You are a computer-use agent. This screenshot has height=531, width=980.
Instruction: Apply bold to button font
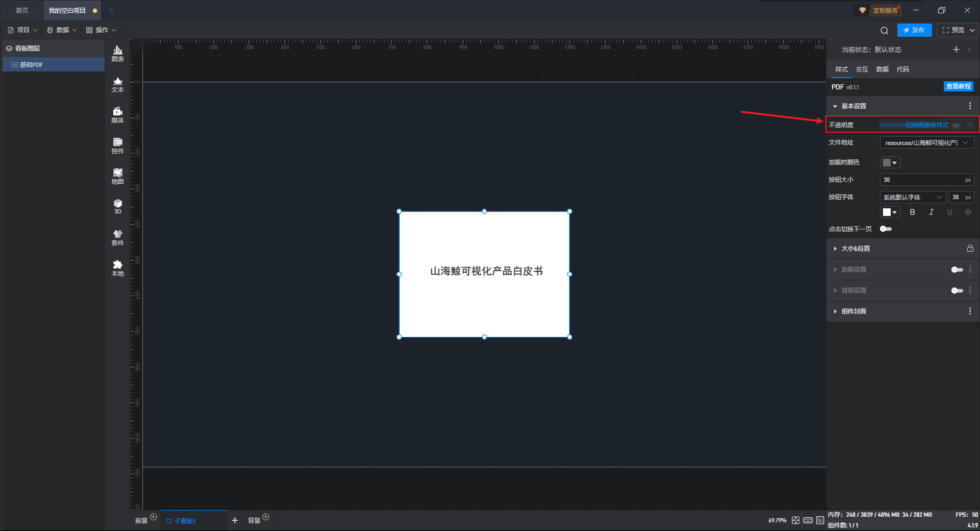[x=913, y=212]
